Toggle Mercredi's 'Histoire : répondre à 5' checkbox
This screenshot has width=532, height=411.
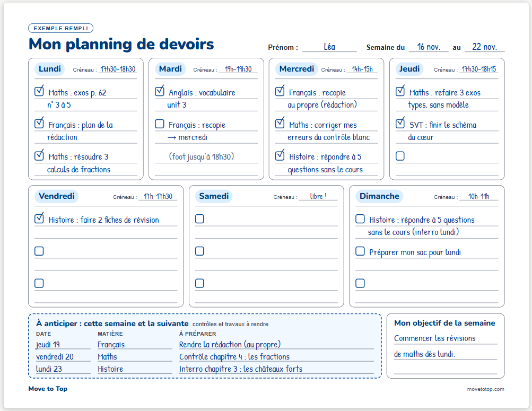[x=280, y=155]
